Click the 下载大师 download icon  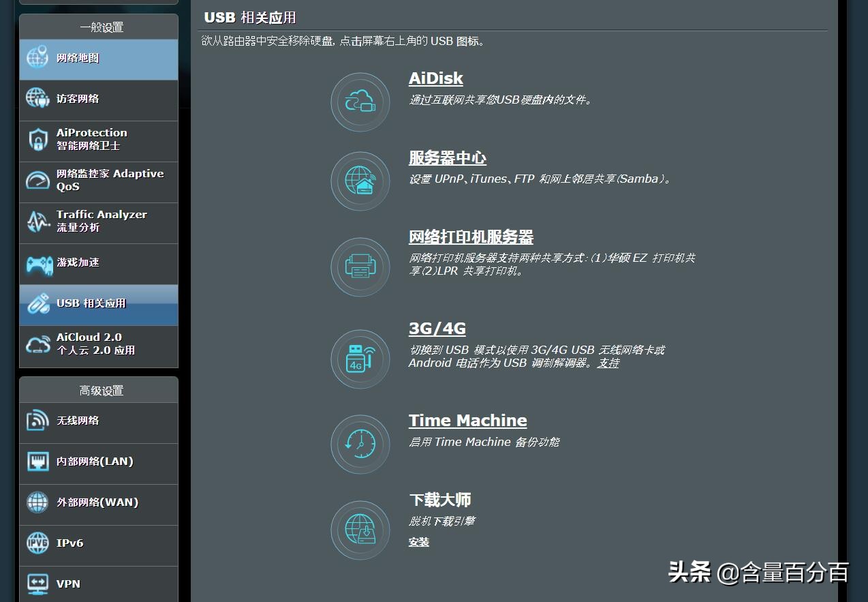pyautogui.click(x=360, y=530)
